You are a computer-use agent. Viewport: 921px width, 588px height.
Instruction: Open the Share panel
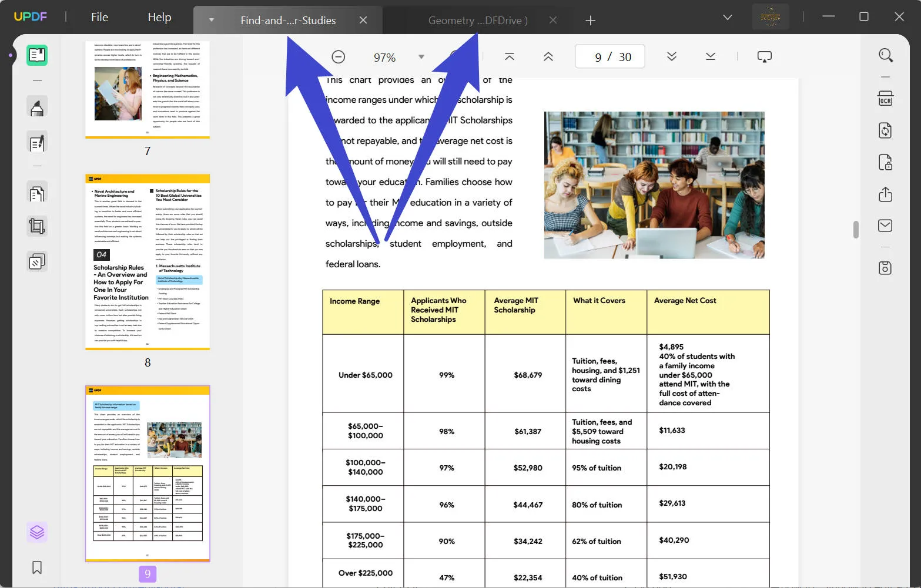pos(885,194)
